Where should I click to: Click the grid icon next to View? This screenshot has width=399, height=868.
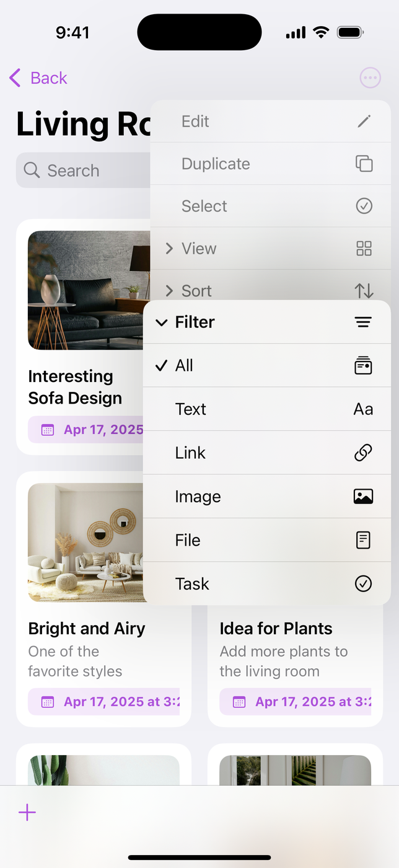[364, 249]
